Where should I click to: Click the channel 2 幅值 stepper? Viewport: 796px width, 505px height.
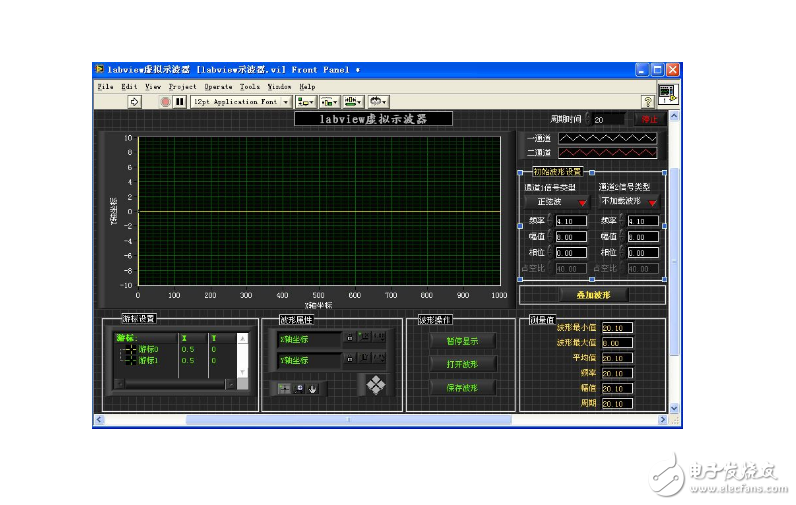coord(622,237)
